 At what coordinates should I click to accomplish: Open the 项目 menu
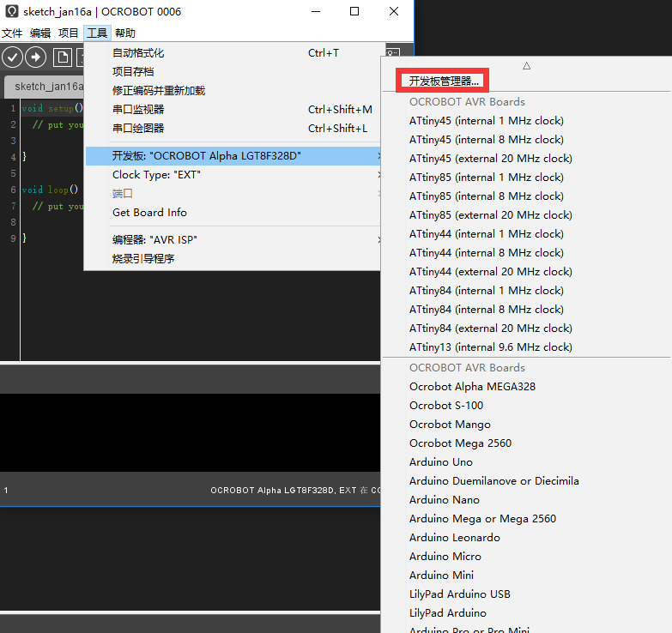click(x=69, y=33)
